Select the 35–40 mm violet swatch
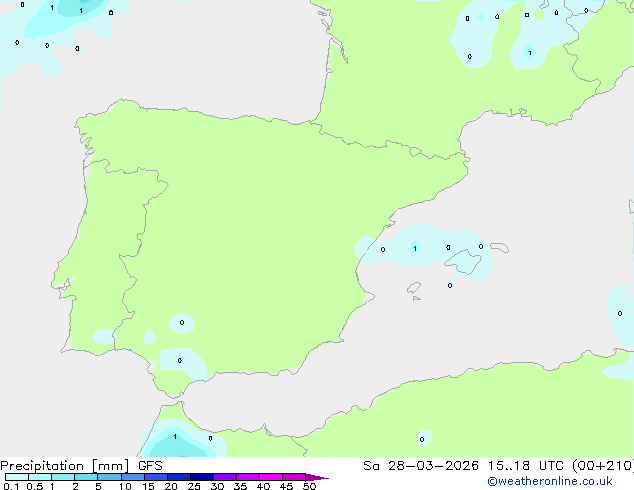This screenshot has width=634, height=490. coord(248,477)
